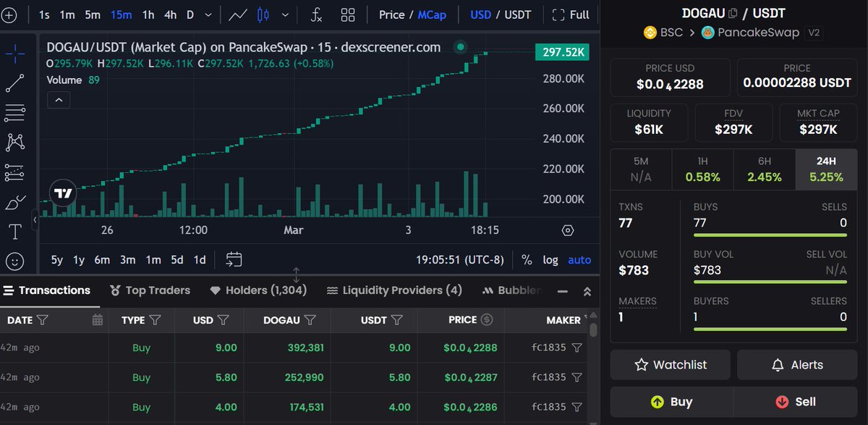This screenshot has width=868, height=425.
Task: Open the forecasting and measurement tools
Action: [x=15, y=172]
